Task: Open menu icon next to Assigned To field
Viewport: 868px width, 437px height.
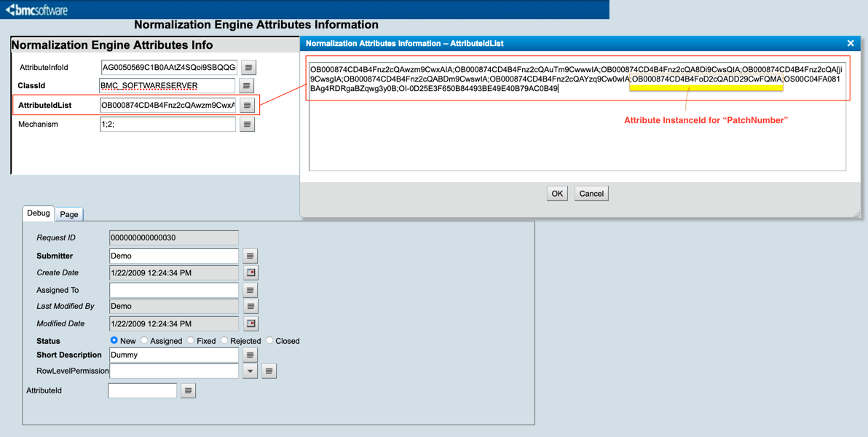Action: click(x=250, y=290)
